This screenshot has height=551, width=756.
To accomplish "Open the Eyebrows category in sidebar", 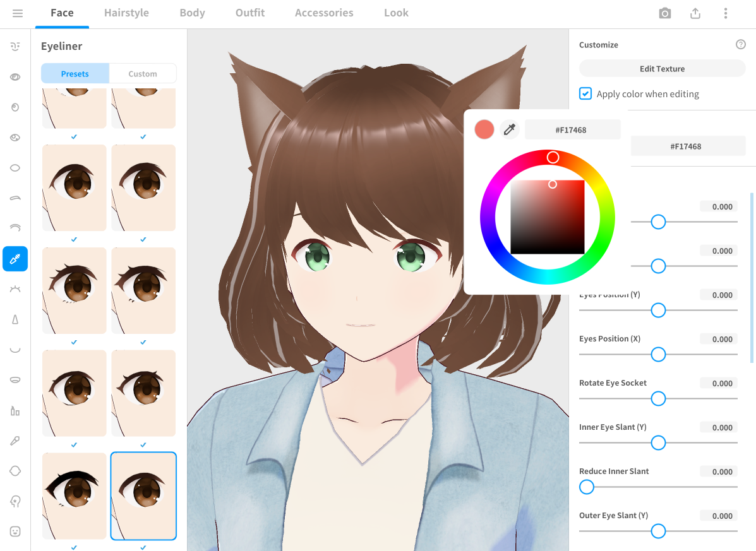I will pyautogui.click(x=15, y=198).
